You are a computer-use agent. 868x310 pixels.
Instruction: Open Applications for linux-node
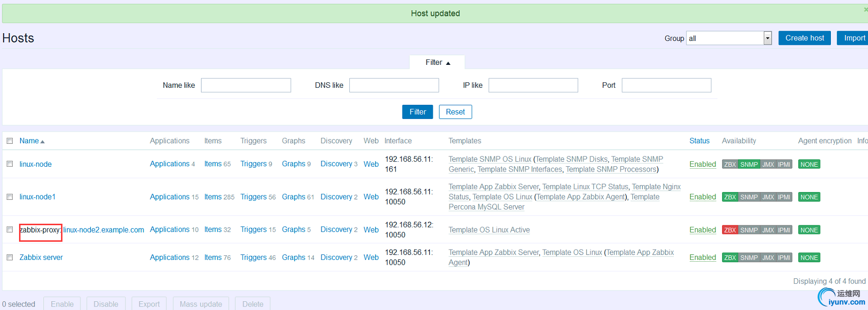(169, 164)
